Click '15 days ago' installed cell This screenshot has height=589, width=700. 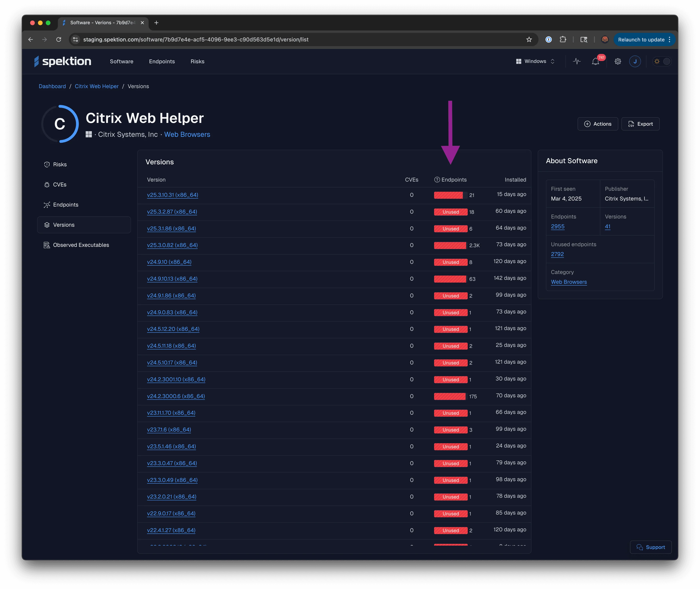511,194
